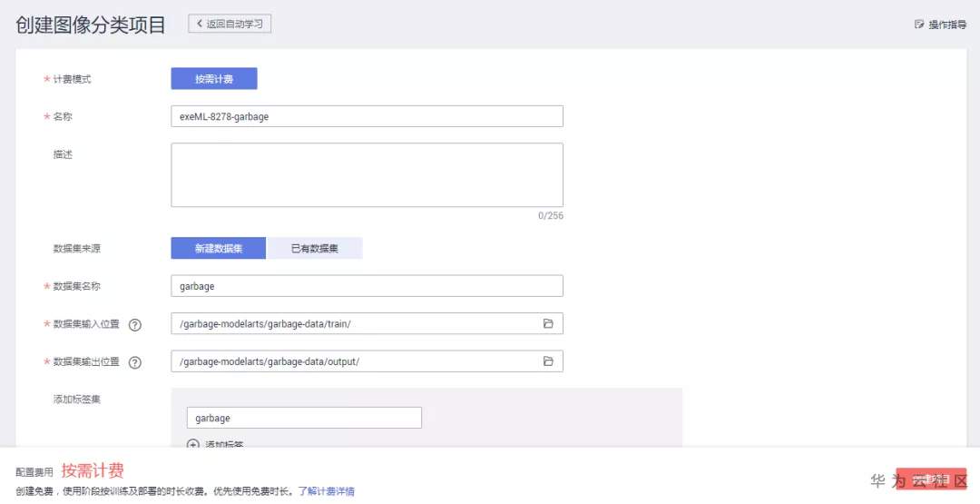980x504 pixels.
Task: Click the 操作指导 text link
Action: (947, 25)
